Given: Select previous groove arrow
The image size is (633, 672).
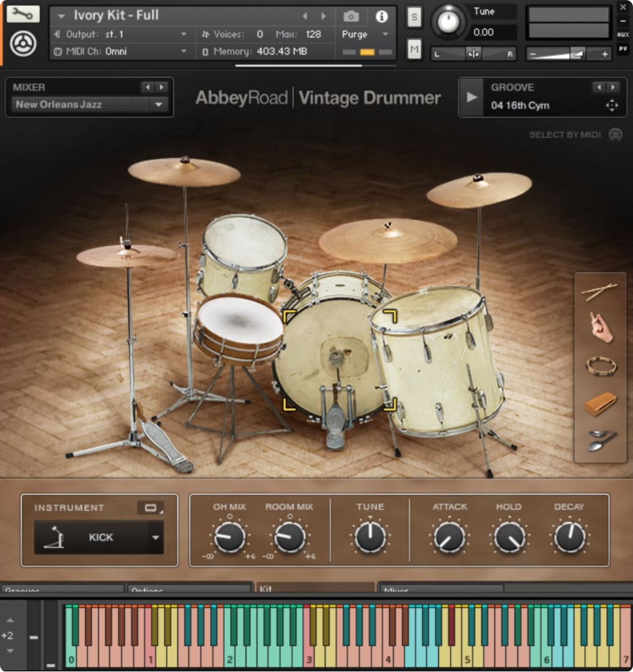Looking at the screenshot, I should pyautogui.click(x=599, y=87).
